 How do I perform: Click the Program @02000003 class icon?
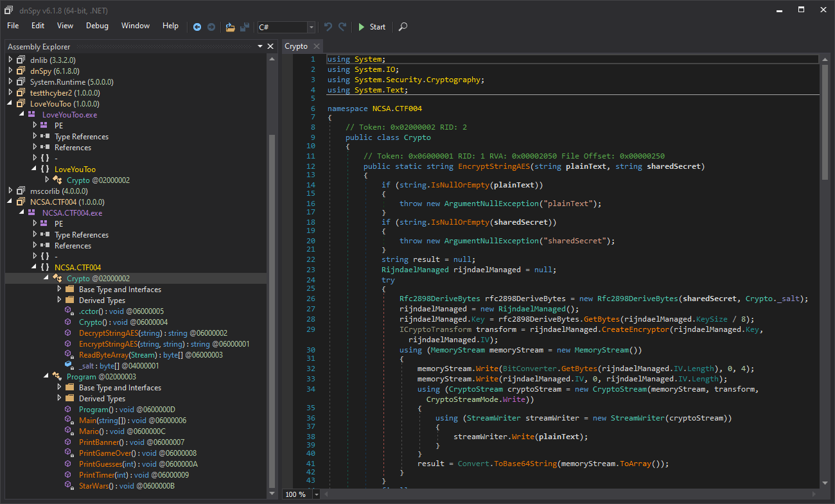[x=58, y=376]
